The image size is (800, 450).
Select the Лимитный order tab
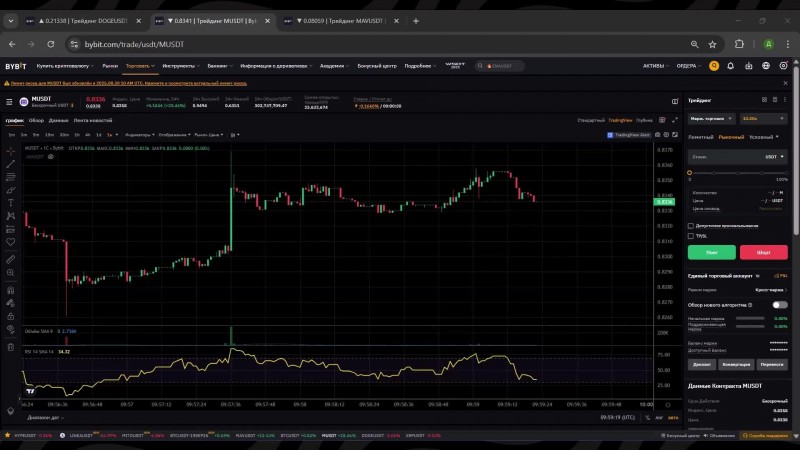point(701,136)
